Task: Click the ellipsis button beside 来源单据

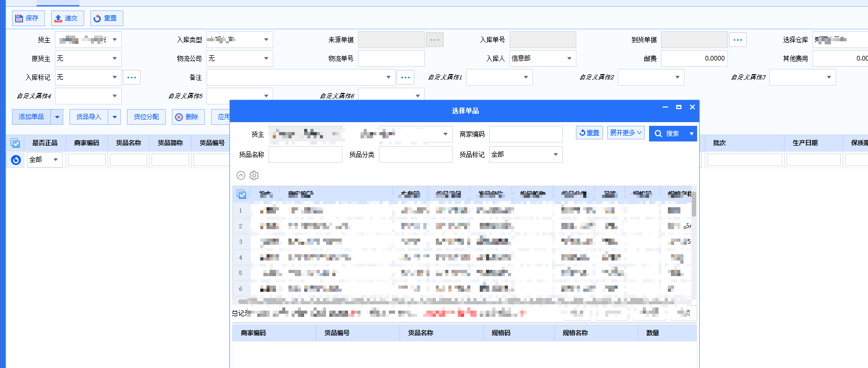Action: (x=435, y=40)
